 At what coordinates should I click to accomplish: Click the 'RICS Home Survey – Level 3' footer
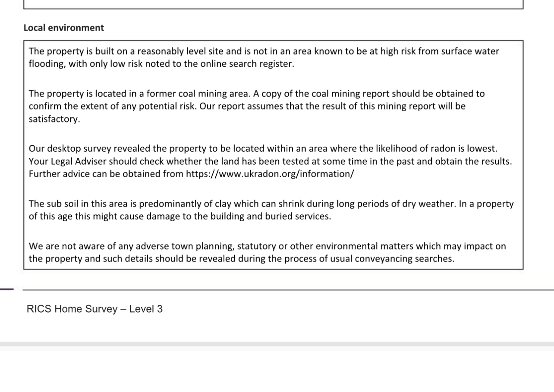94,309
